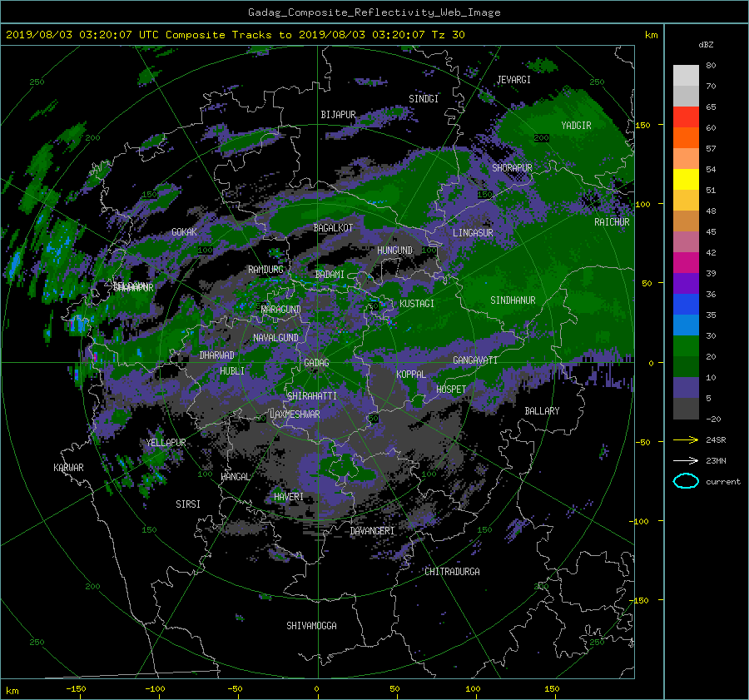749x700 pixels.
Task: Click the BALLARY label
Action: pos(542,411)
